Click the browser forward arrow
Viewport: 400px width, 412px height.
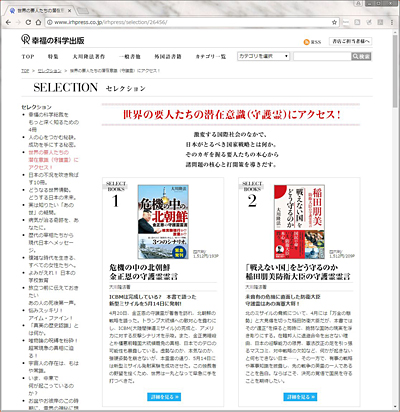18,22
